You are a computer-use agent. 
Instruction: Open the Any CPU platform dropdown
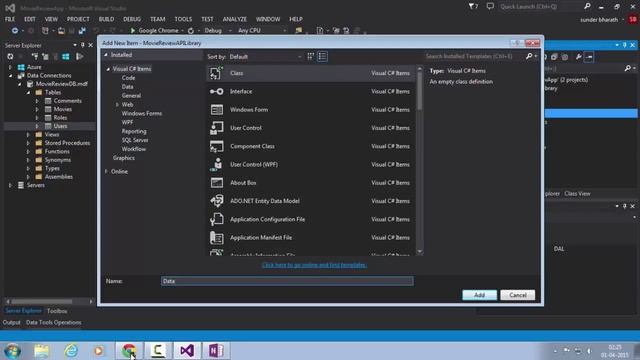pos(261,31)
